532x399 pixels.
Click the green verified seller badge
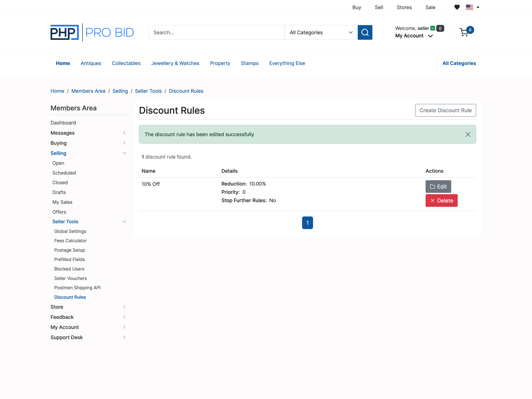point(433,28)
